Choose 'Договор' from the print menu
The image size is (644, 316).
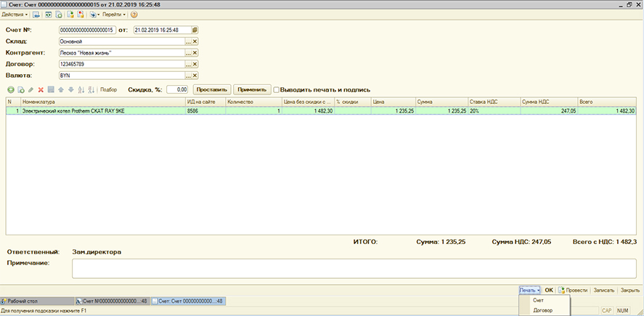[542, 310]
